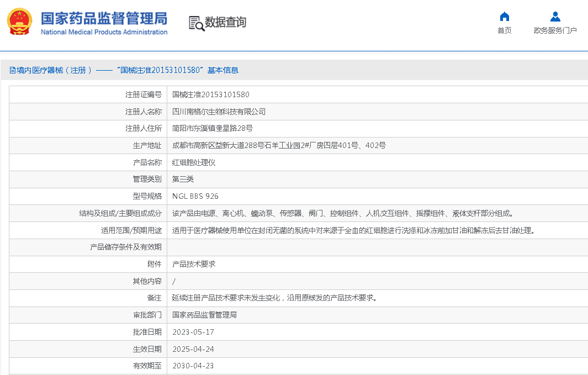Click the 数据查询 heading text
Image resolution: width=588 pixels, height=375 pixels.
point(225,22)
